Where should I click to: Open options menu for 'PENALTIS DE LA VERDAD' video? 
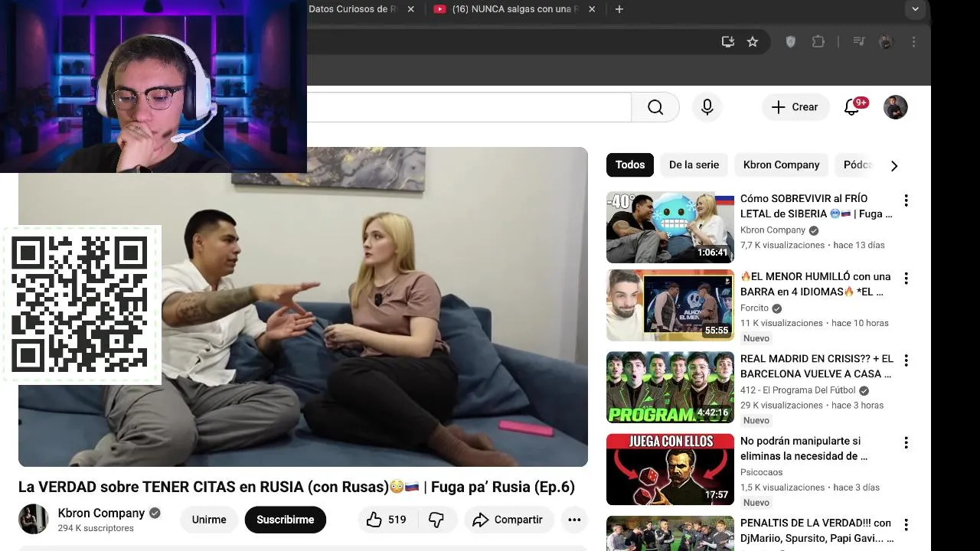(x=906, y=524)
